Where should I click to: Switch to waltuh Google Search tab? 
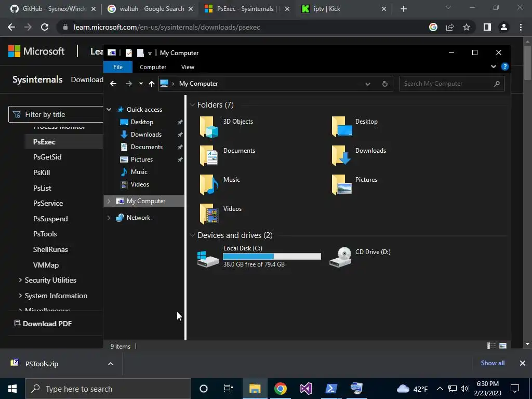[150, 9]
